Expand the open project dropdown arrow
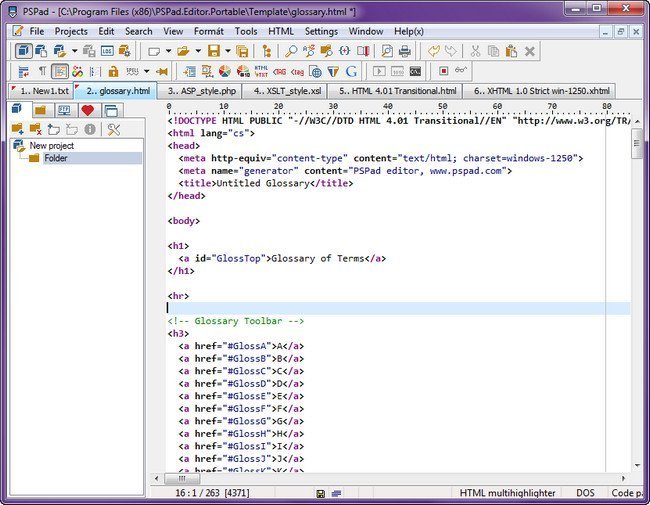Image resolution: width=650 pixels, height=505 pixels. 74,51
